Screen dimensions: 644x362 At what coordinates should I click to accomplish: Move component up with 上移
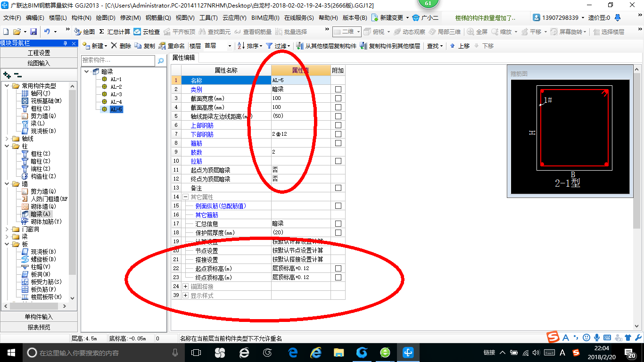coord(460,46)
